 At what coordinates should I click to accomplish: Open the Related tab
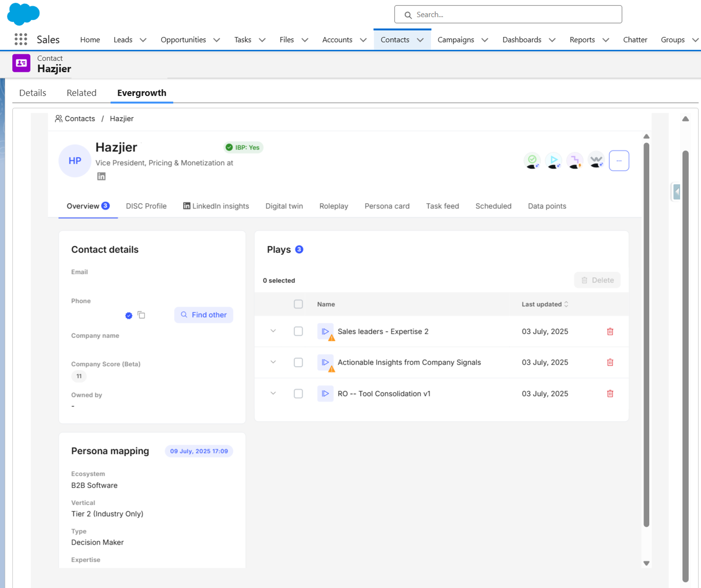point(81,93)
